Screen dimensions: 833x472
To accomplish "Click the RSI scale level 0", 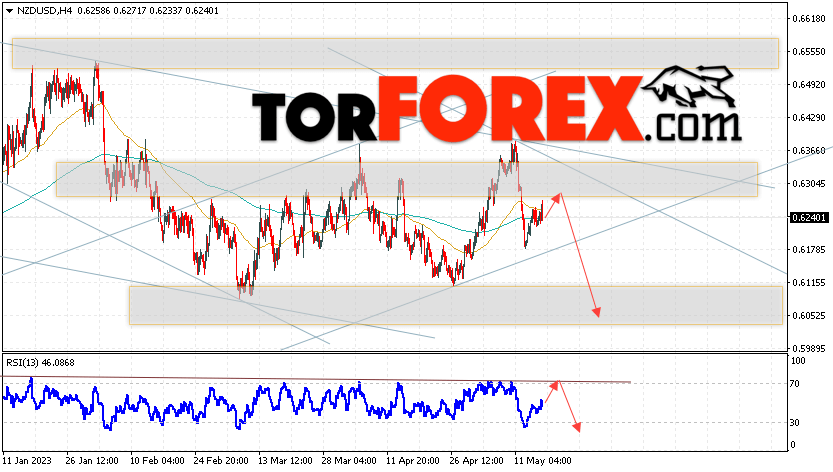I will tap(793, 445).
